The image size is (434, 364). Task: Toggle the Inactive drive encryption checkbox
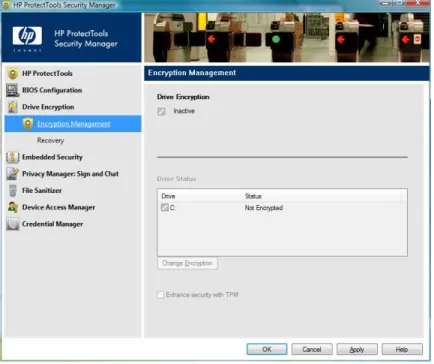(x=162, y=111)
